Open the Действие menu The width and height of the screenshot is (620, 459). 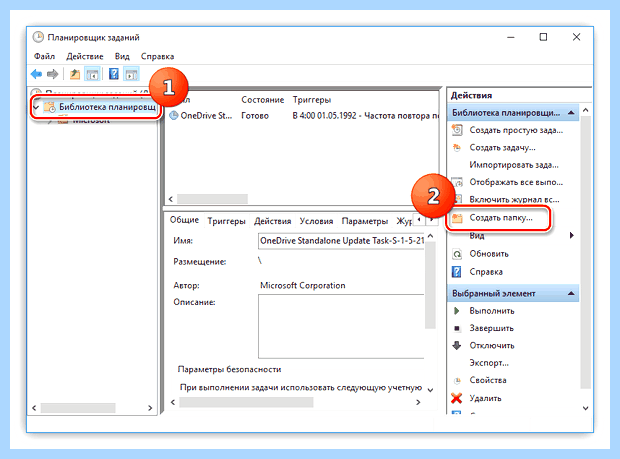pyautogui.click(x=85, y=57)
